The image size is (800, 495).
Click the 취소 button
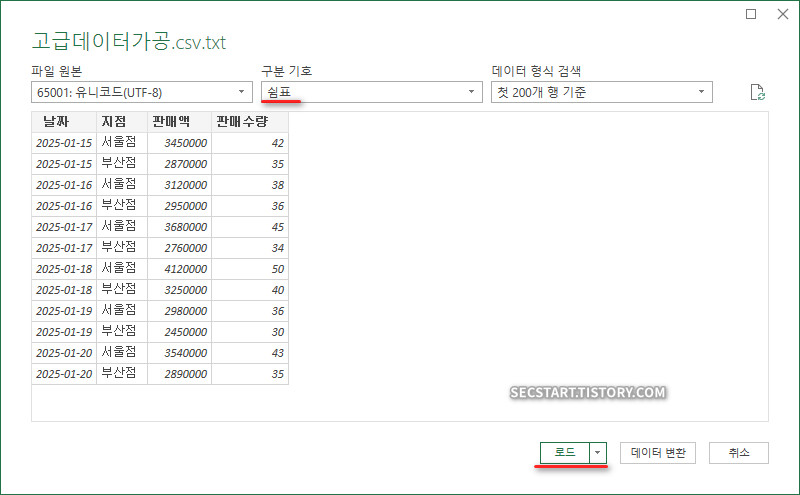739,453
